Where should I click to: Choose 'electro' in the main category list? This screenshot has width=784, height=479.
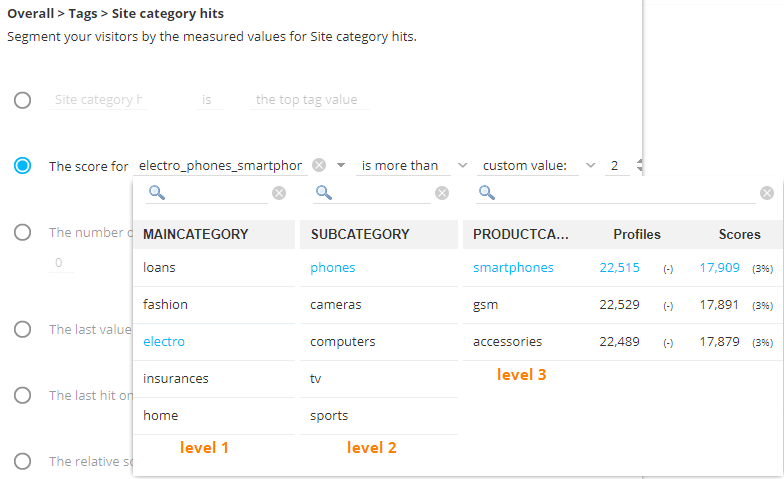164,341
